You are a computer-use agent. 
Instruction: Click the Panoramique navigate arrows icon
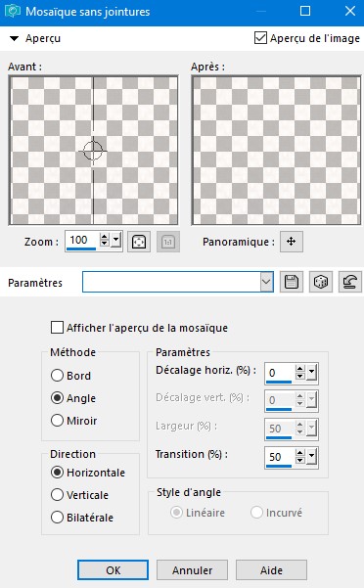click(x=292, y=242)
